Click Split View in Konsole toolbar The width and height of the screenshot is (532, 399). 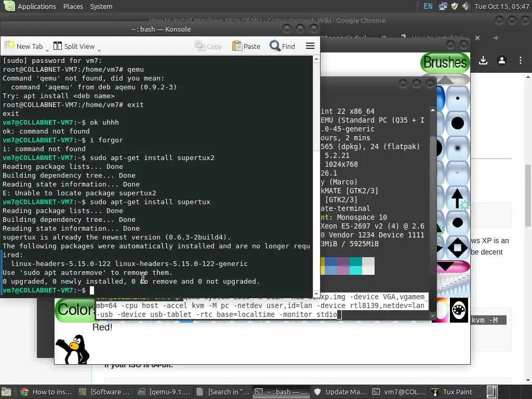pos(74,46)
